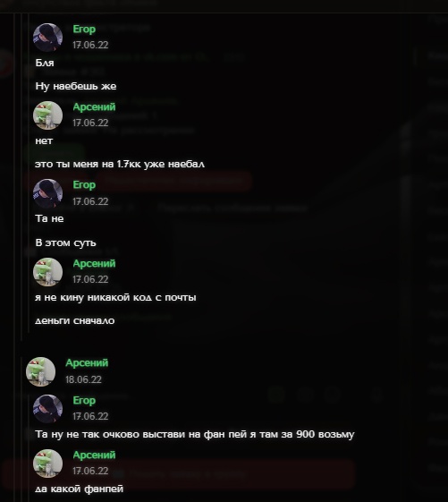Viewport: 448px width, 502px height.
Task: Open Арсений's name above "да какой фанпей"
Action: click(x=94, y=455)
